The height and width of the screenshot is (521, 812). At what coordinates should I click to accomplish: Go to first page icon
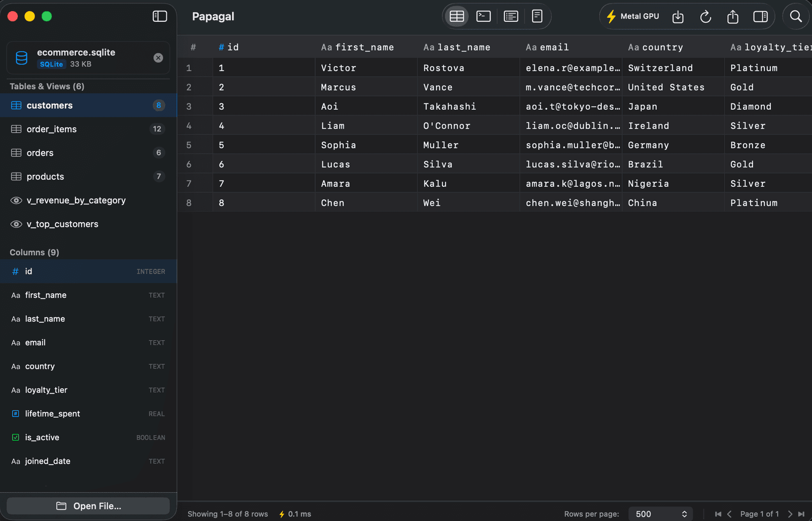[x=718, y=514]
